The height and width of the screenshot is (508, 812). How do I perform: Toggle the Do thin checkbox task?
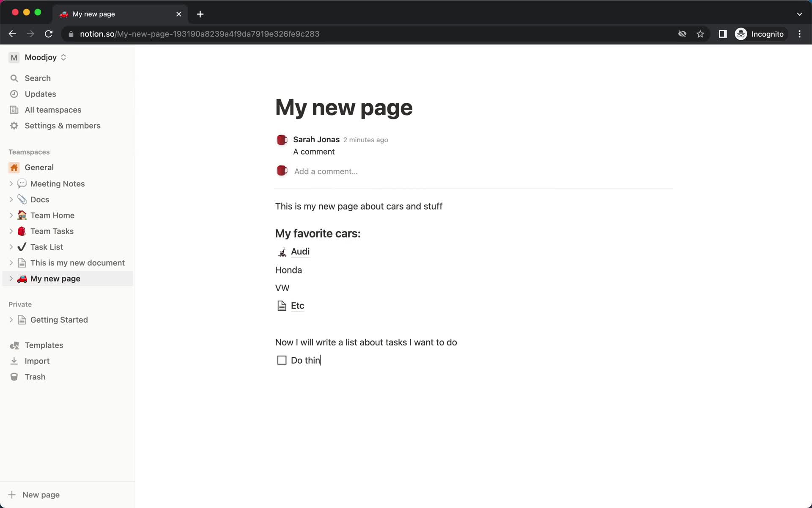coord(282,360)
